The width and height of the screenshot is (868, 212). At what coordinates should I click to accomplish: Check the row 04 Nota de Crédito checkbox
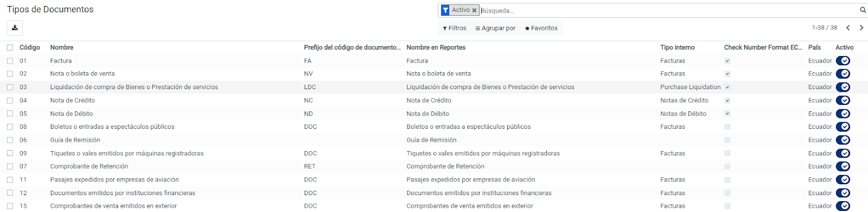pyautogui.click(x=10, y=101)
